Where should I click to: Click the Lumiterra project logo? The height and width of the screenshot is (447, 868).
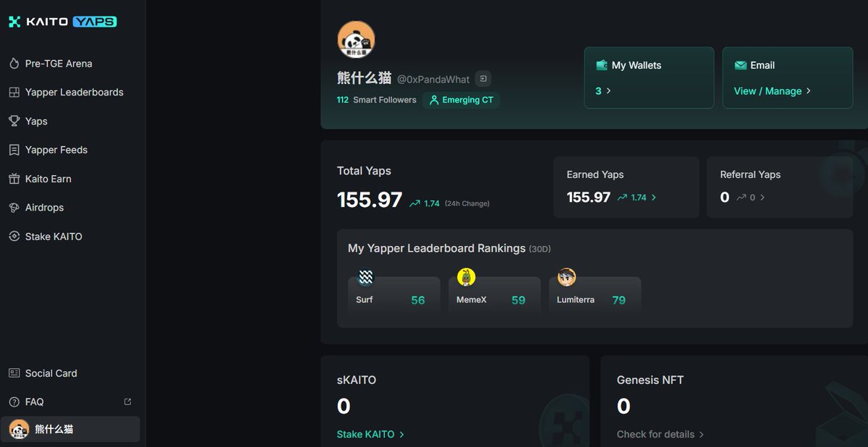tap(567, 277)
